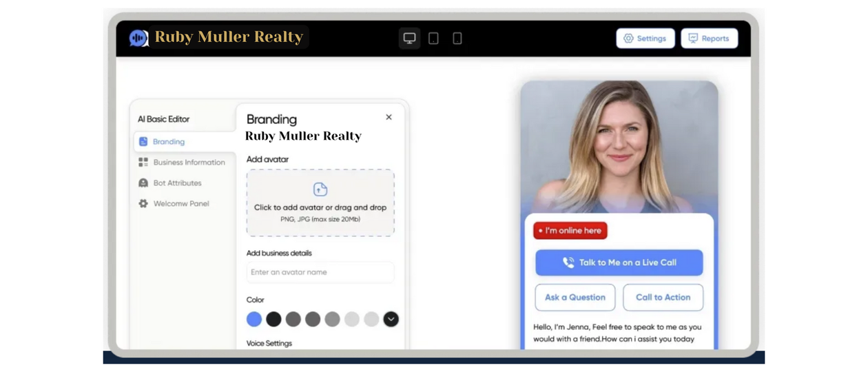The width and height of the screenshot is (868, 372).
Task: Switch to desktop preview mode
Action: [x=410, y=39]
